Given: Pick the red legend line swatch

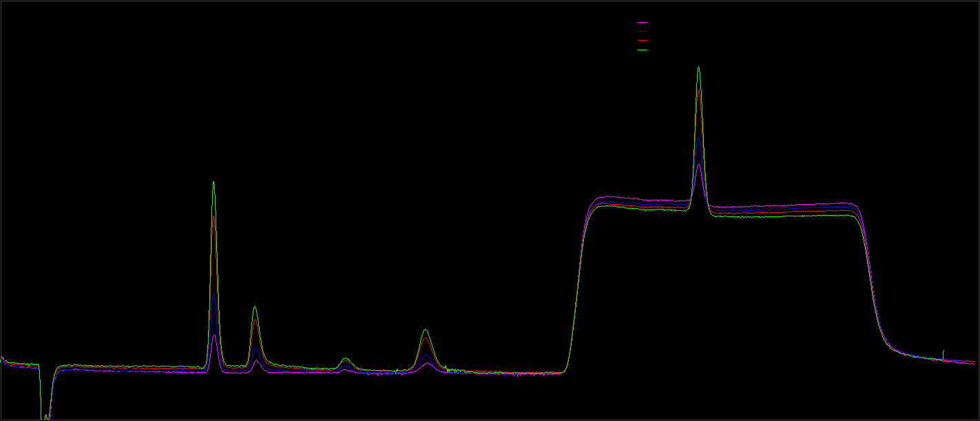Looking at the screenshot, I should 642,41.
